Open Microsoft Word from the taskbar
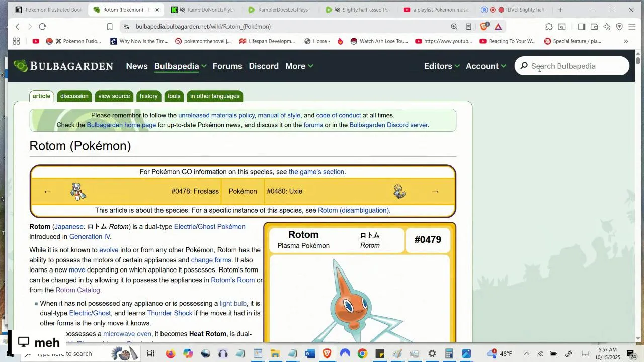This screenshot has height=362, width=644. coord(310,354)
